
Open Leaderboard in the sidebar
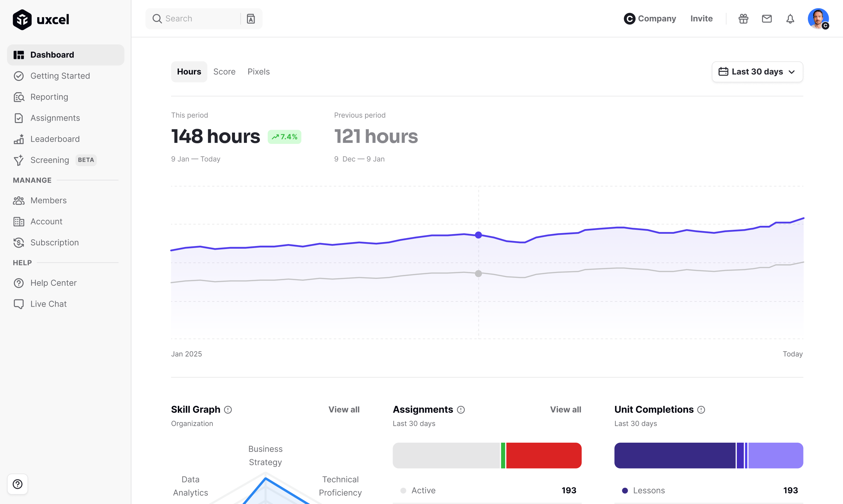tap(55, 139)
